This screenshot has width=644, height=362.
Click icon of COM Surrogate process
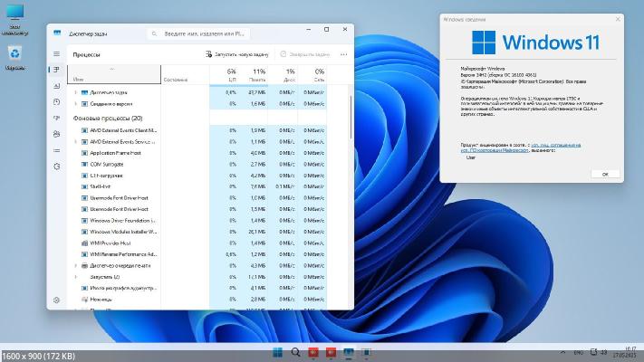(x=84, y=164)
